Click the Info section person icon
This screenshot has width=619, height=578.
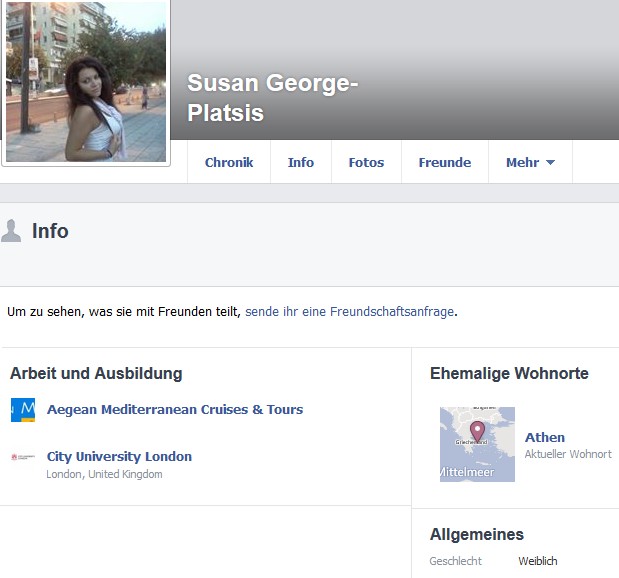click(11, 231)
